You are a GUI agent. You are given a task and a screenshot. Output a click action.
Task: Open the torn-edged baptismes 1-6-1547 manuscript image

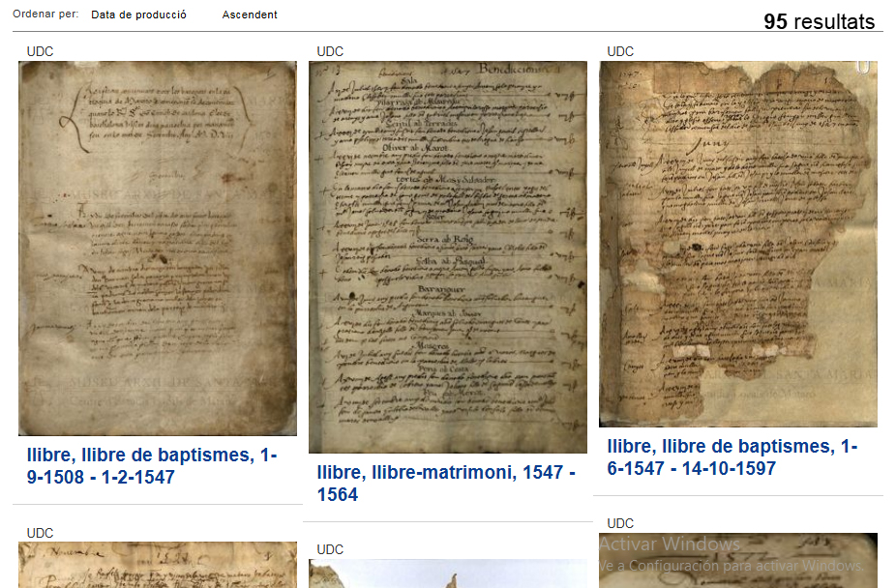point(738,244)
